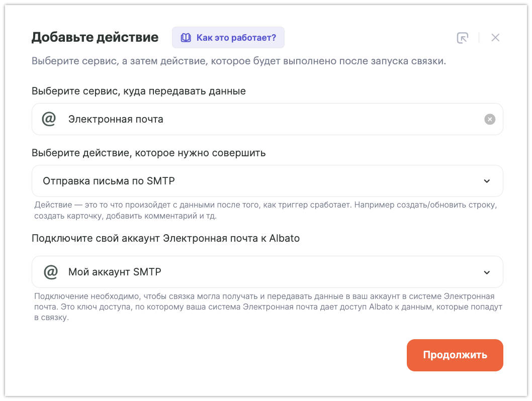
Task: Click the book icon beside "Как это работает?"
Action: click(x=186, y=38)
